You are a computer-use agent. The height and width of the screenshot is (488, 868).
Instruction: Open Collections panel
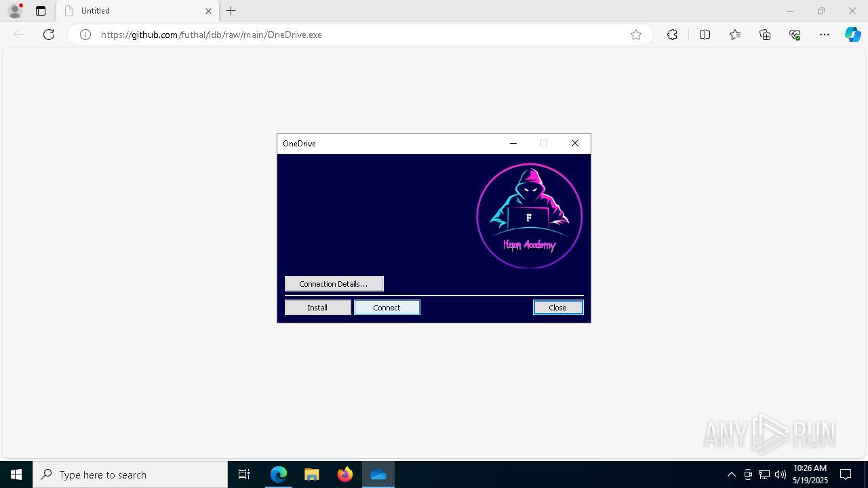(x=765, y=35)
